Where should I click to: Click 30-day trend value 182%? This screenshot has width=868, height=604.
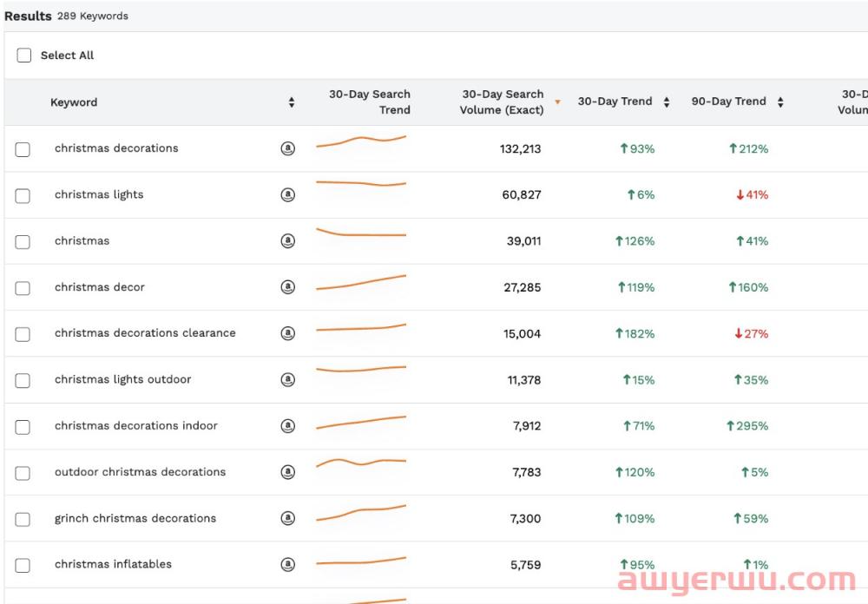click(635, 334)
